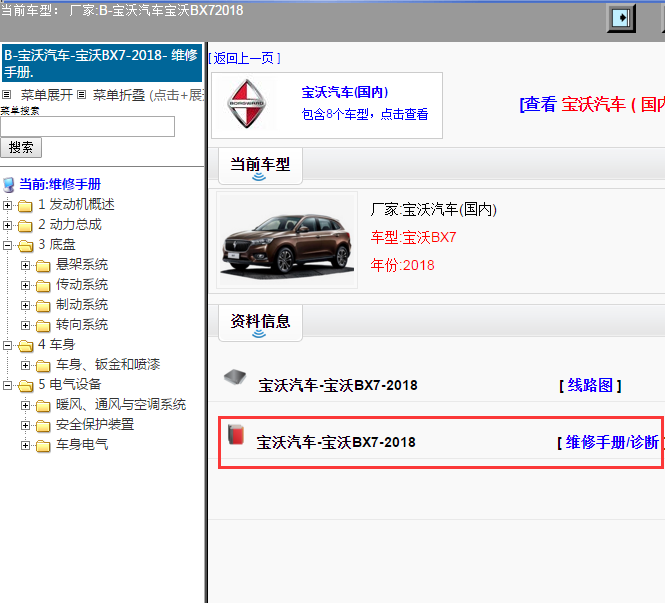Open the 当前车型 tab
Viewport: 665px width, 603px height.
coord(260,166)
